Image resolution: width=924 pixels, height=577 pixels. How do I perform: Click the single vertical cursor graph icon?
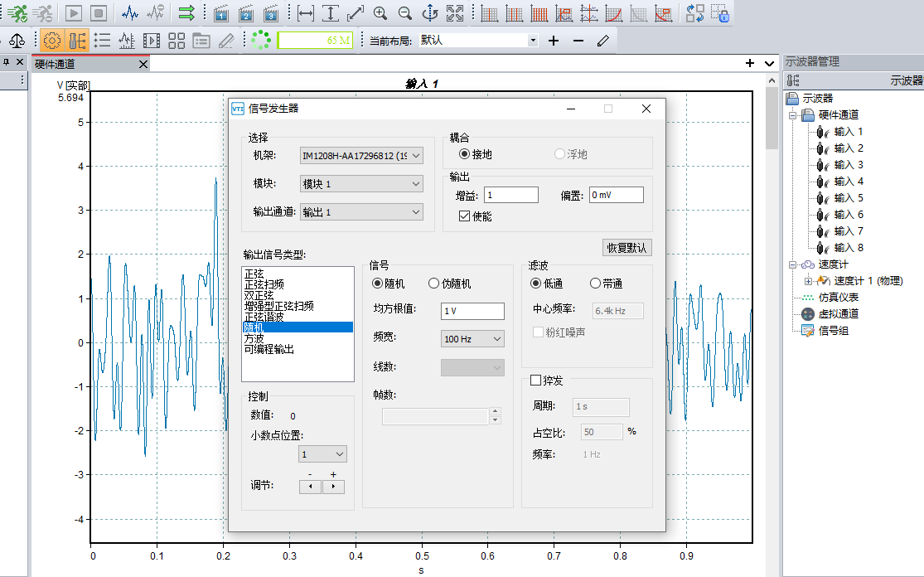click(x=489, y=13)
